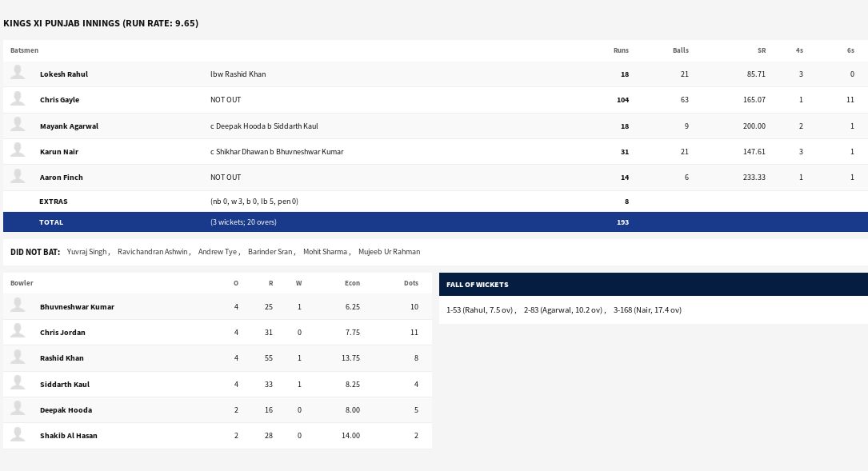Select Yuvraj Singh in Did Not Bat list
Screen dimensions: 868x471
point(86,252)
